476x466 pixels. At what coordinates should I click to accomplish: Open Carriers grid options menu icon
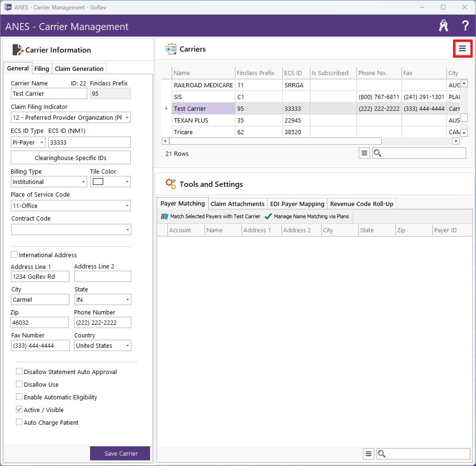(x=364, y=153)
